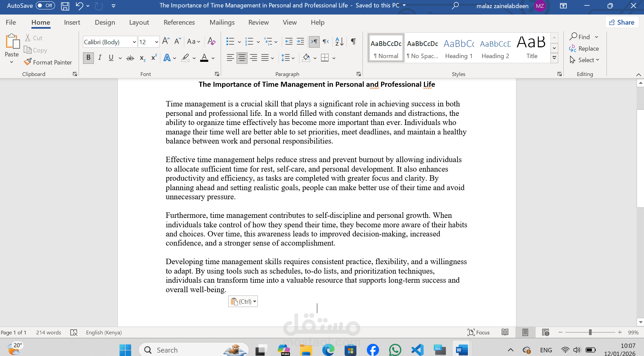
Task: Open the Font dialog launcher
Action: point(217,74)
